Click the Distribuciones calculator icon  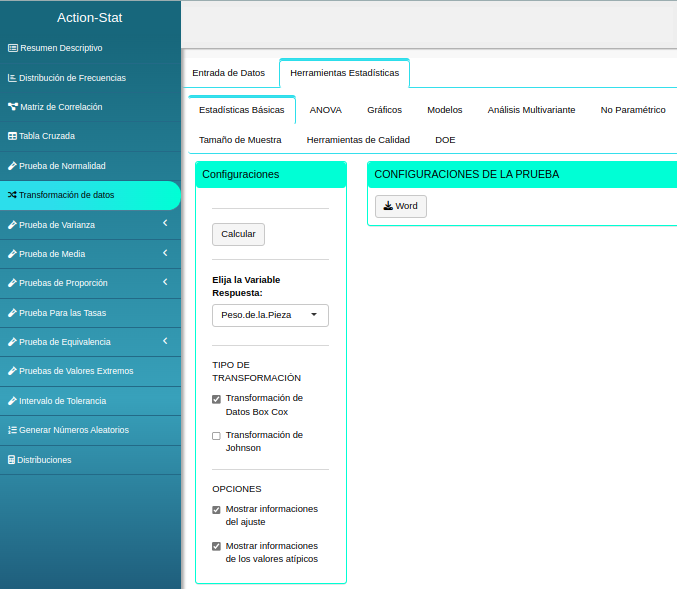click(11, 460)
